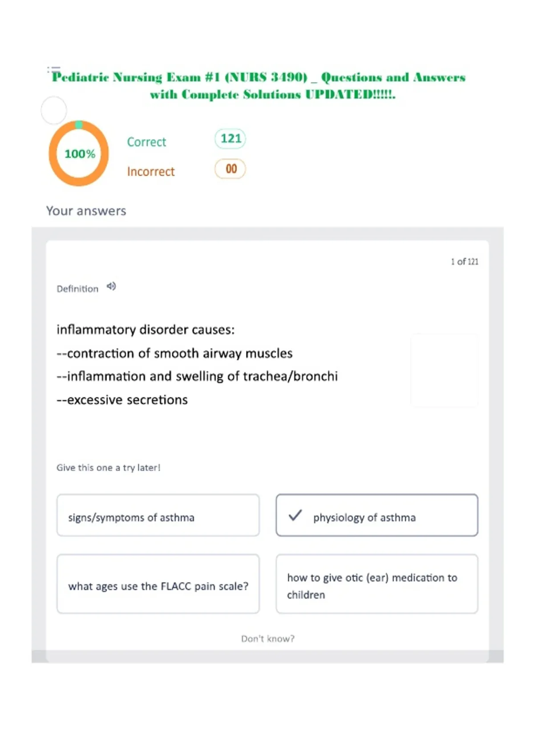Viewport: 534px width, 756px height.
Task: Choose answer physiology of asthma
Action: pyautogui.click(x=377, y=515)
